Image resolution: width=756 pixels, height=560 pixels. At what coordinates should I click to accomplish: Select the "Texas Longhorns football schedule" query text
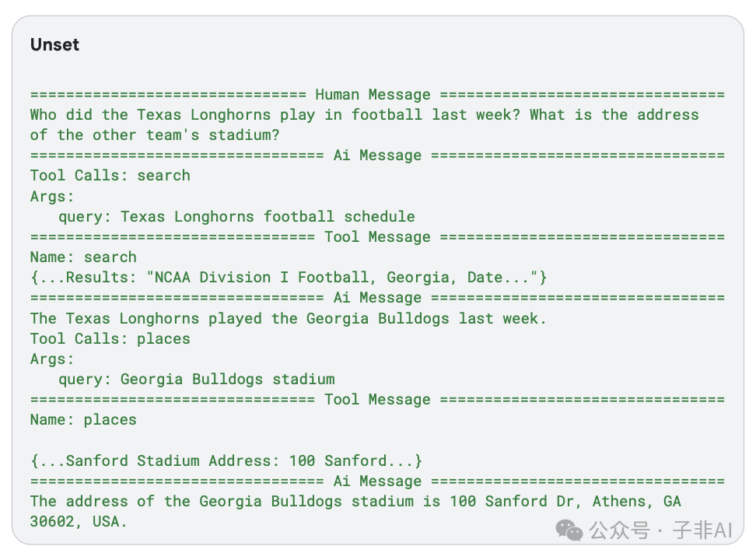pos(268,217)
